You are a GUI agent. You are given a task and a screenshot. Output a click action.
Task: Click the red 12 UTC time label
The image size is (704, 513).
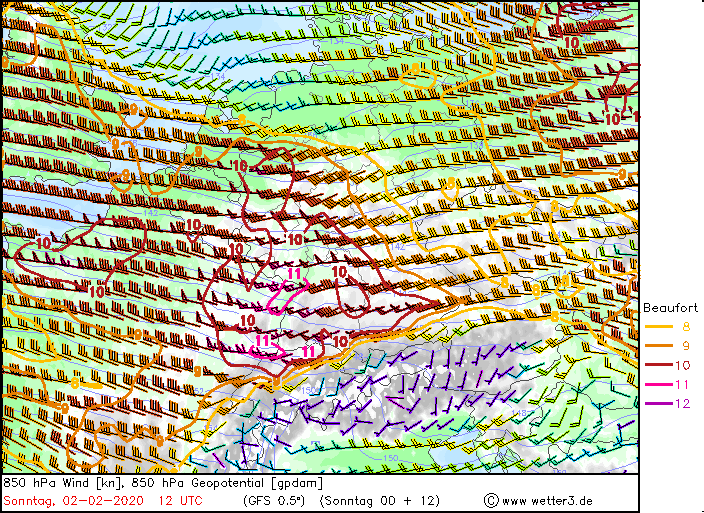tap(181, 500)
